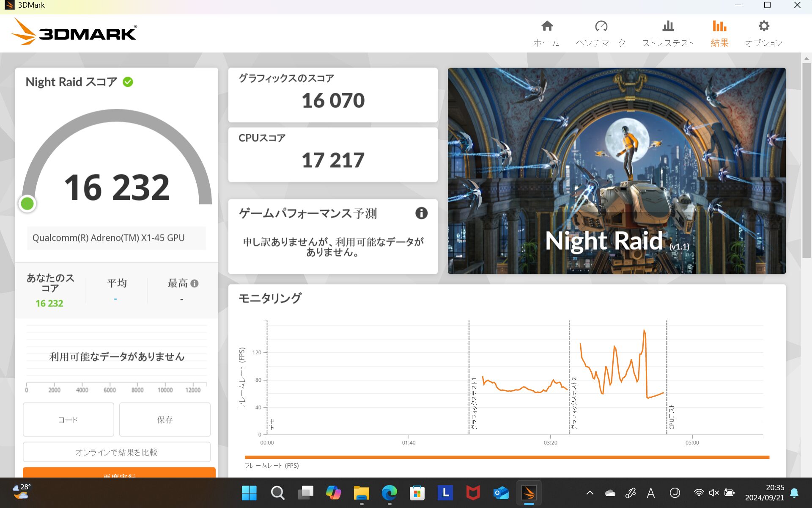Click the vertical scrollbar thumb on the right
The image size is (812, 508).
pos(806,160)
